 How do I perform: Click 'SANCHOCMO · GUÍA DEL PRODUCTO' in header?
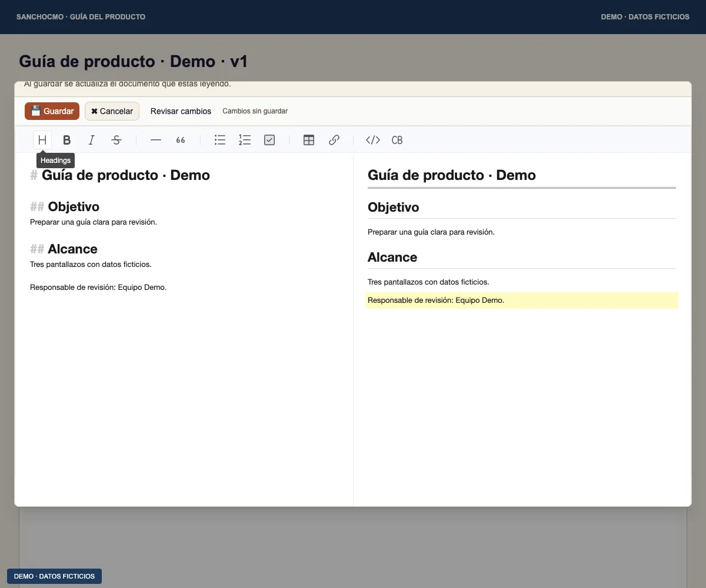coord(81,17)
